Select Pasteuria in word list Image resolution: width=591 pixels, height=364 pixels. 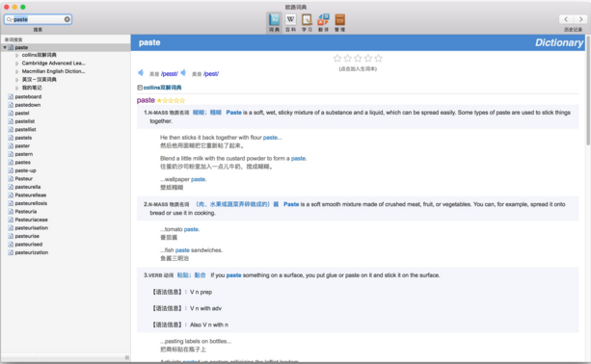point(26,212)
